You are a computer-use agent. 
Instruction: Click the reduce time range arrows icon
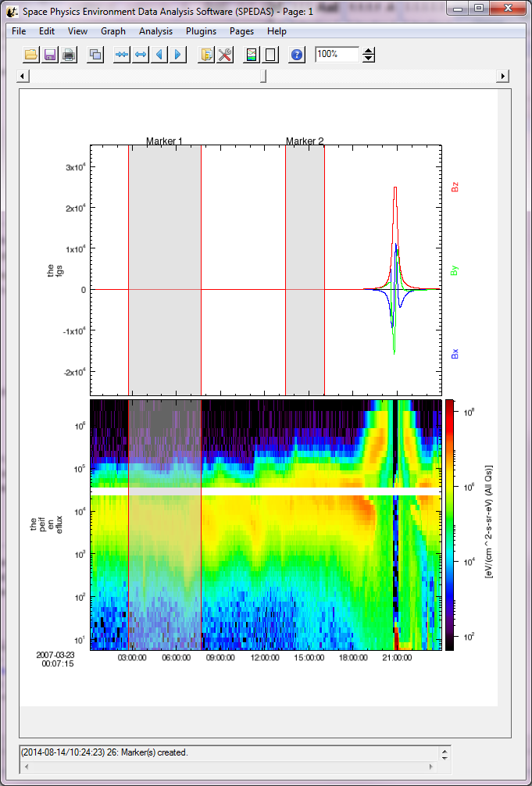(122, 55)
